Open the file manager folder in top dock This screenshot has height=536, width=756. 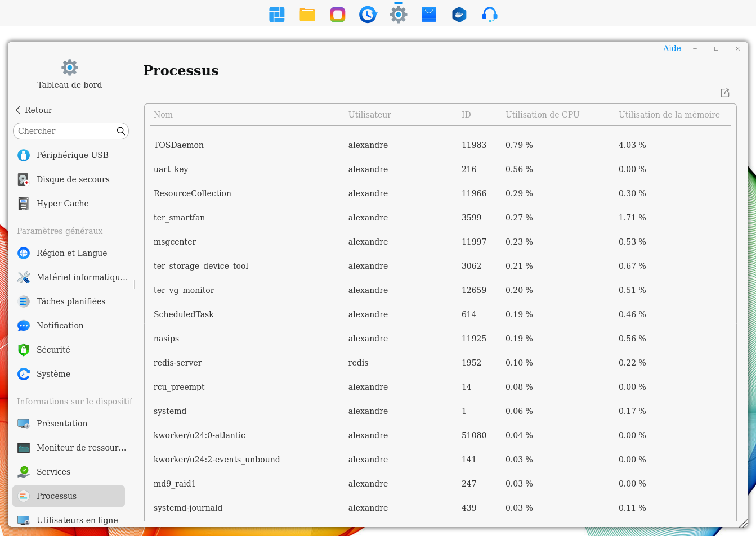point(307,15)
